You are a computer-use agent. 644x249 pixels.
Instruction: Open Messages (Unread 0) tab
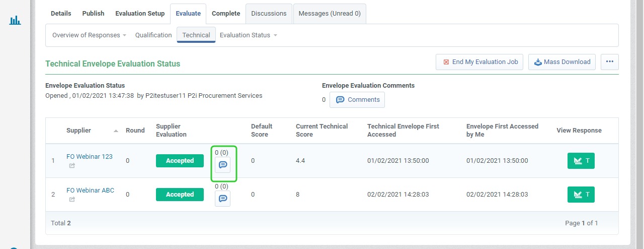tap(330, 14)
